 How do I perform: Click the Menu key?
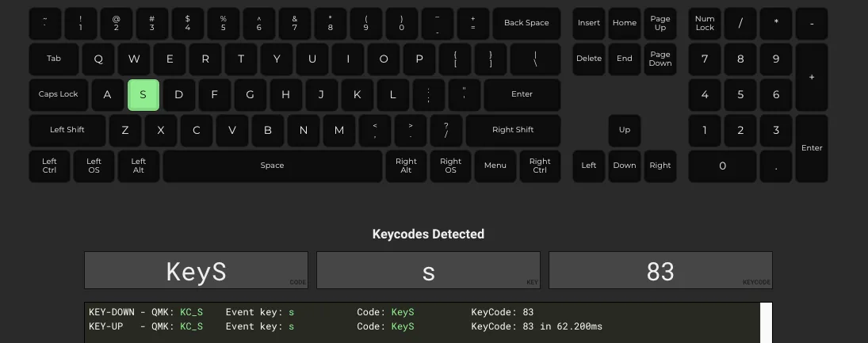point(495,166)
